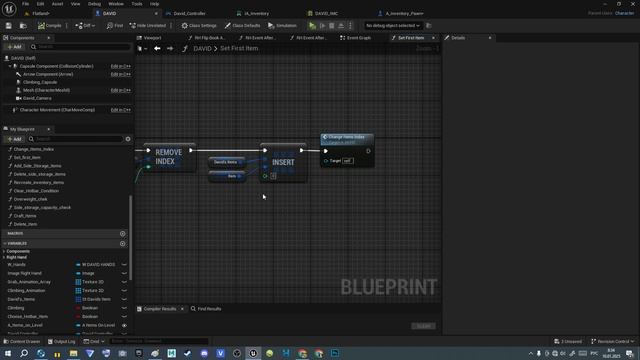Toggle visibility for Grab_Animation_Array variable
640x360 pixels.
[x=124, y=282]
